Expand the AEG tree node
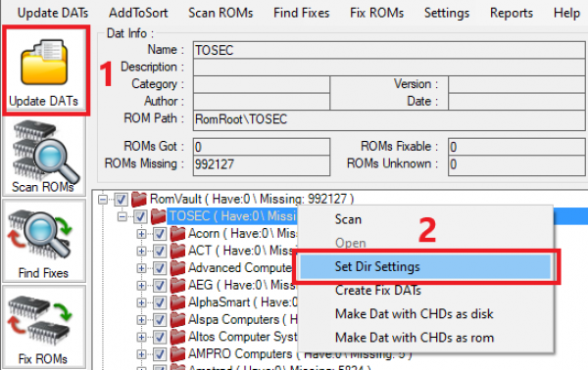 click(142, 286)
